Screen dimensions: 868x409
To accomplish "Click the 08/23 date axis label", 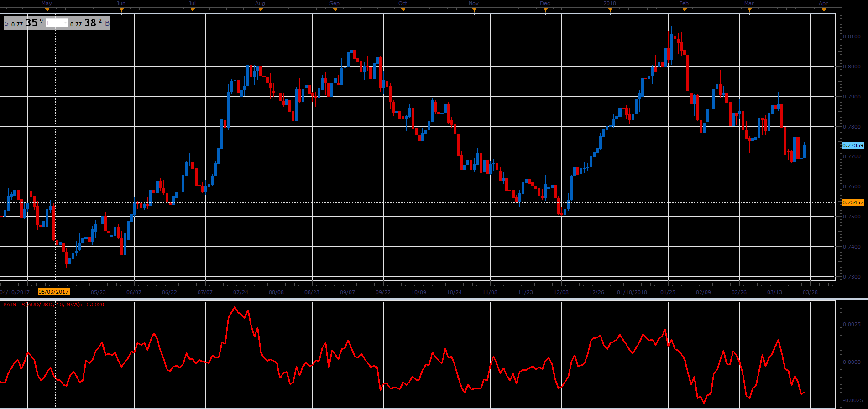I will [312, 292].
